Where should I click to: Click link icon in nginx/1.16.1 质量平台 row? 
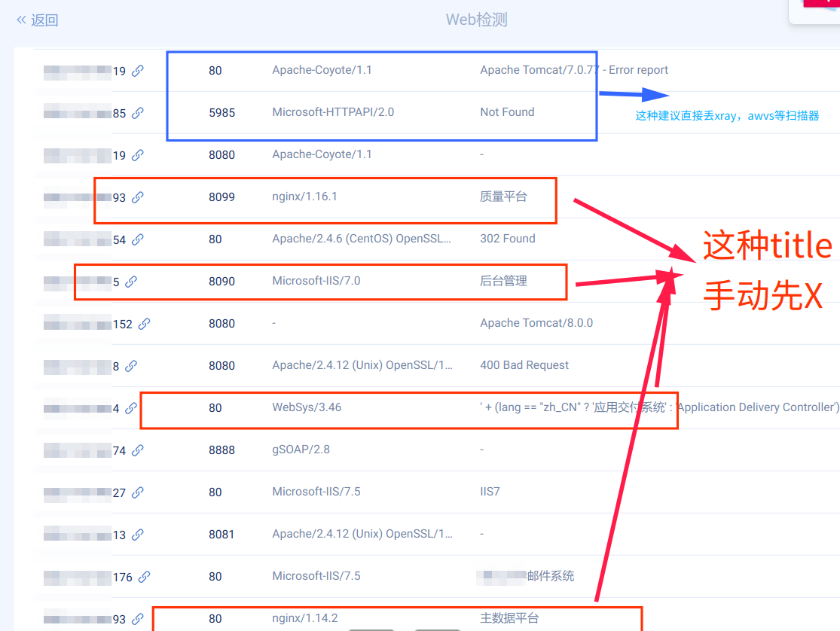click(138, 197)
